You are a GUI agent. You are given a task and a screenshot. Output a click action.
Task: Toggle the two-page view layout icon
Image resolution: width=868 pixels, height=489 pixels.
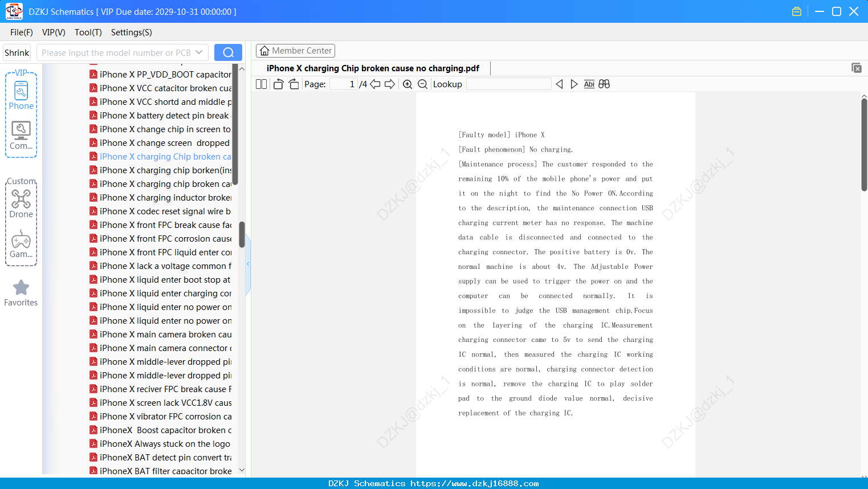(261, 84)
